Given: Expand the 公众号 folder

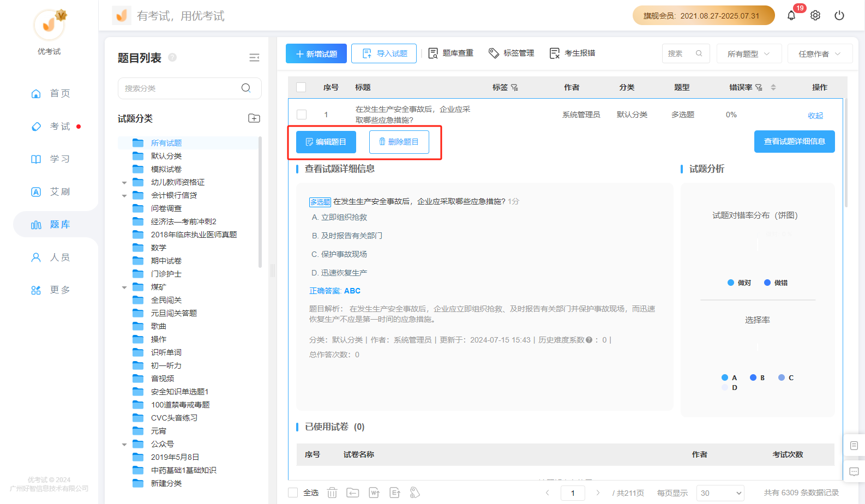Looking at the screenshot, I should click(x=124, y=445).
